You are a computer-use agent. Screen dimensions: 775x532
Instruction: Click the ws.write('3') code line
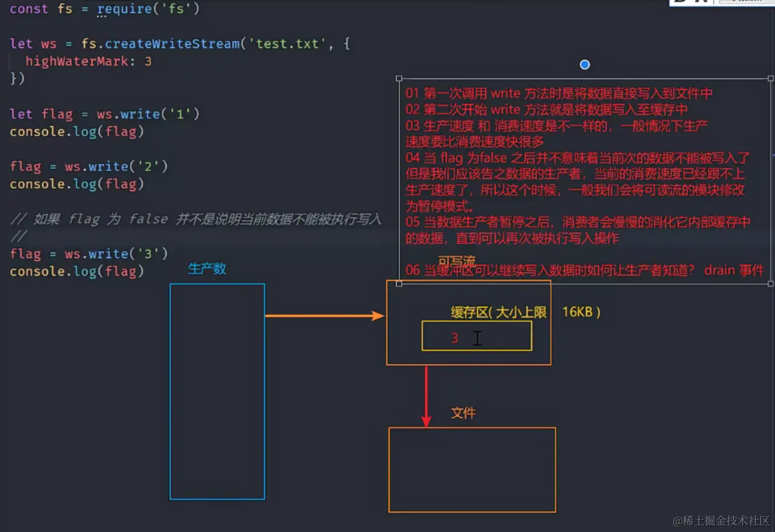pos(89,253)
